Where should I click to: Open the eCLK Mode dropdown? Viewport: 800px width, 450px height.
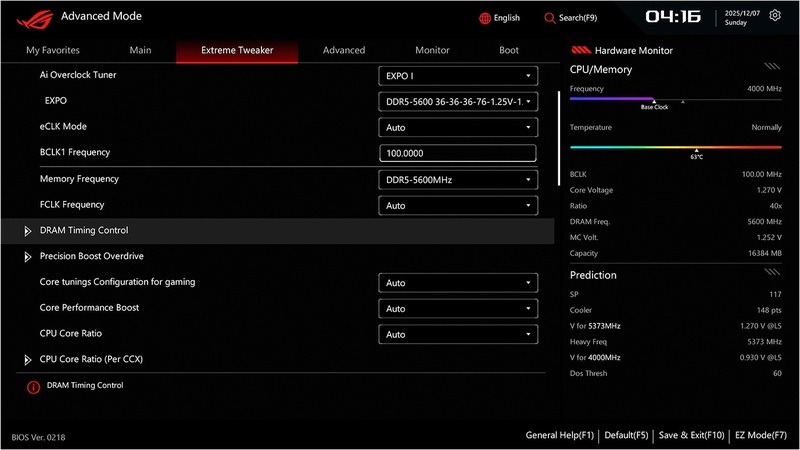pos(458,128)
